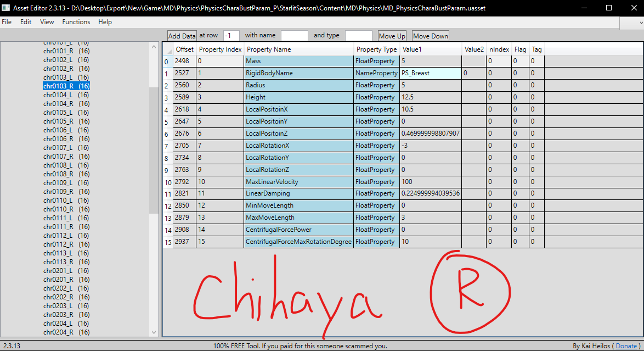Select row header 0 in grid

(x=168, y=62)
